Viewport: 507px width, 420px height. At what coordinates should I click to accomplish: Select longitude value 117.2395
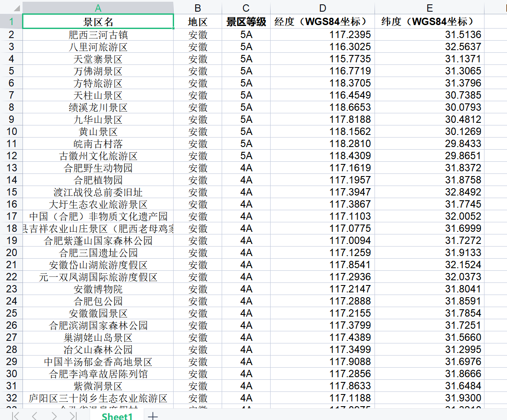323,35
